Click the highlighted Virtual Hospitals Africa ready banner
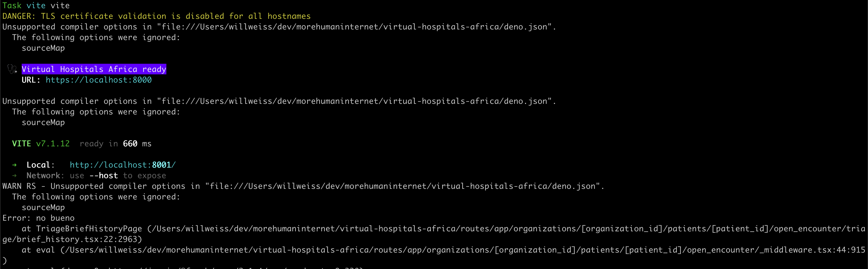The width and height of the screenshot is (868, 269). [94, 69]
